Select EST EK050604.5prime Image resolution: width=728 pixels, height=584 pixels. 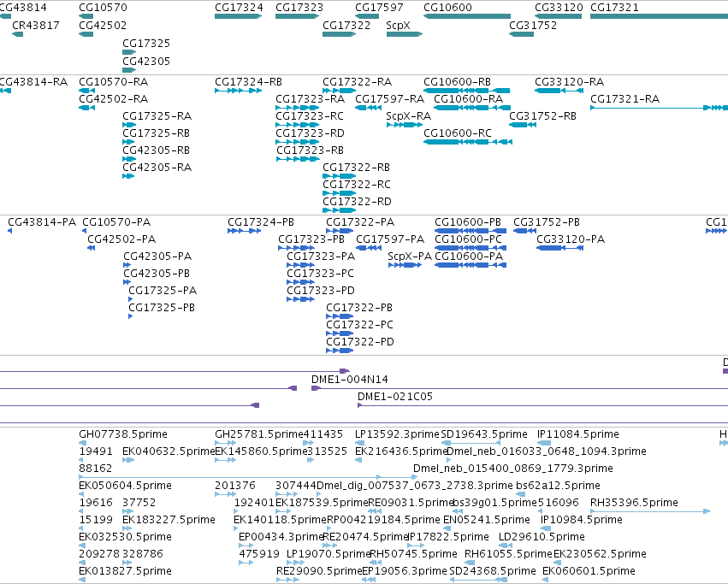tap(126, 486)
